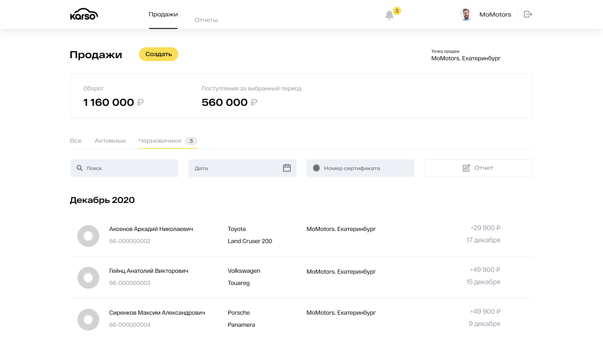Click the edit icon on Отчет button

coord(466,168)
